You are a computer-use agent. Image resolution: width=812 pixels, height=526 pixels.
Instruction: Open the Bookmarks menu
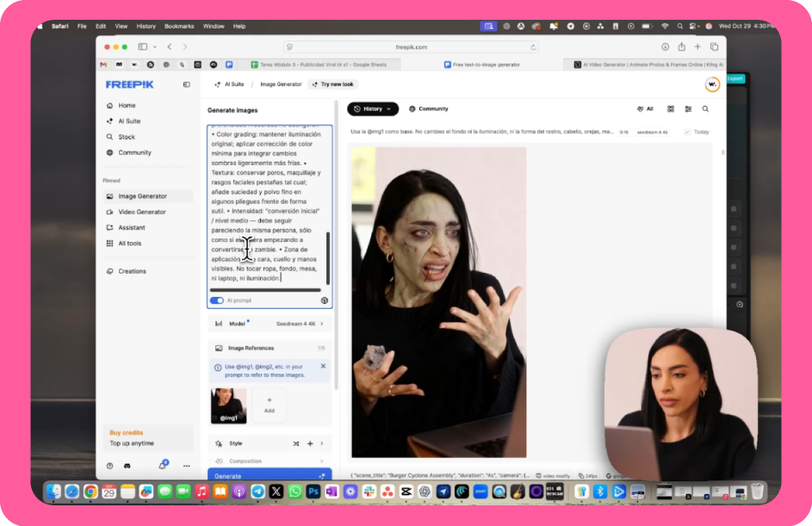[x=178, y=27]
